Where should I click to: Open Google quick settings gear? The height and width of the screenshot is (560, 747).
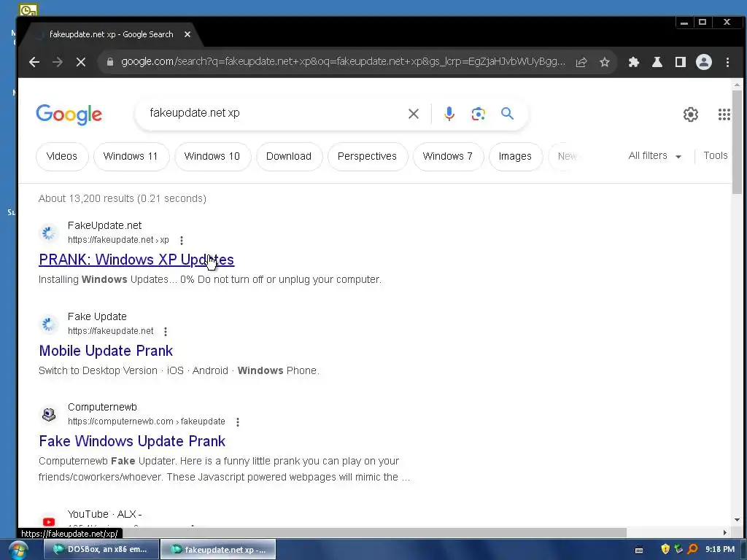(x=690, y=114)
